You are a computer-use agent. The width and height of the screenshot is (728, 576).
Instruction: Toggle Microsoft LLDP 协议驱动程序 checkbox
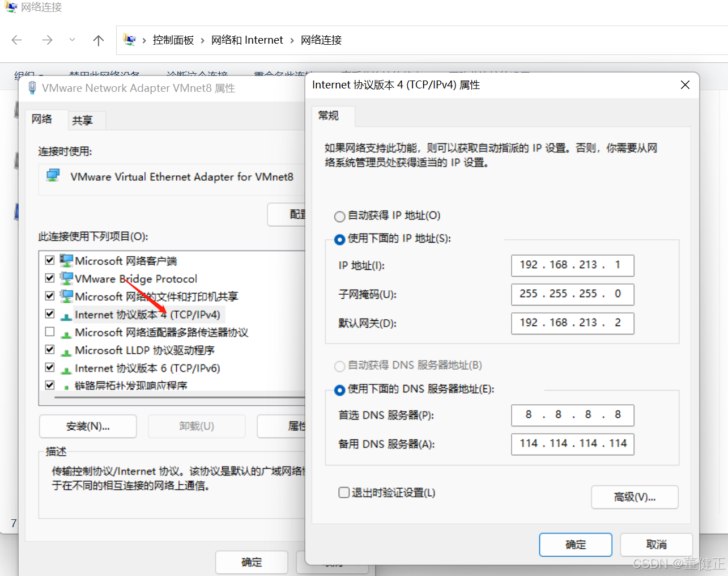click(50, 349)
